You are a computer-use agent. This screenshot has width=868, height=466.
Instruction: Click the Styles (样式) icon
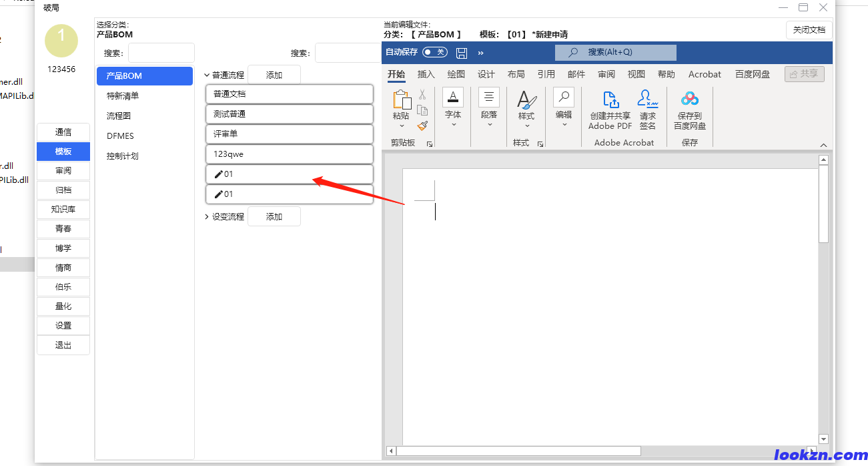(526, 101)
